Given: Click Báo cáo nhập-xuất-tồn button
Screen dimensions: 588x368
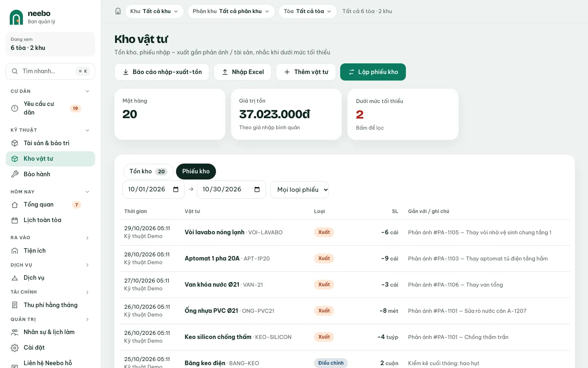Looking at the screenshot, I should tap(162, 72).
